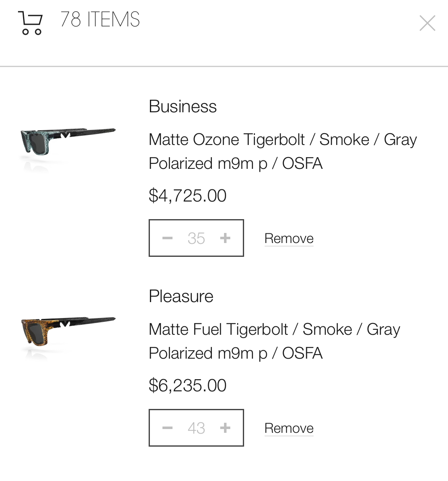
Task: Remove the Pleasure item from cart
Action: point(289,428)
